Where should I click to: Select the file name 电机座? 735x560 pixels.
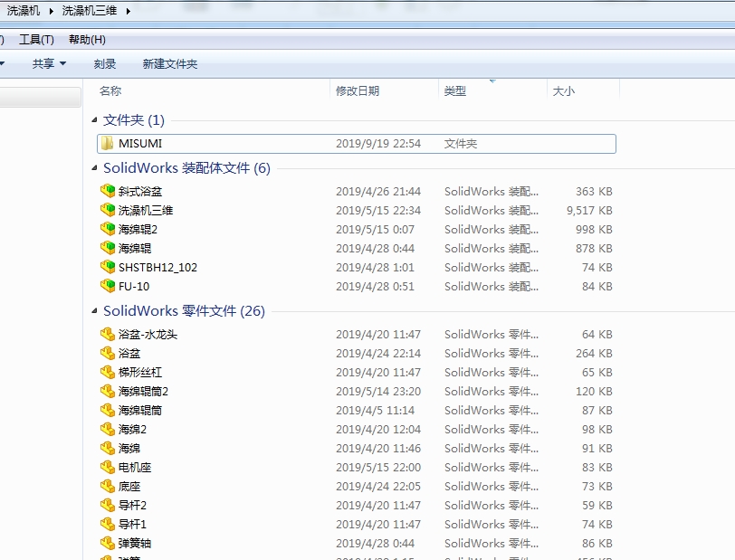pyautogui.click(x=135, y=467)
